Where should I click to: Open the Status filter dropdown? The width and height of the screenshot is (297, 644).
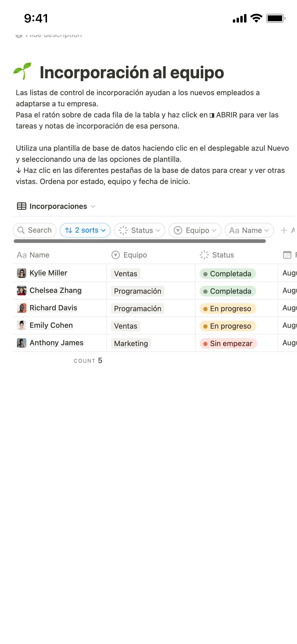[x=139, y=230]
